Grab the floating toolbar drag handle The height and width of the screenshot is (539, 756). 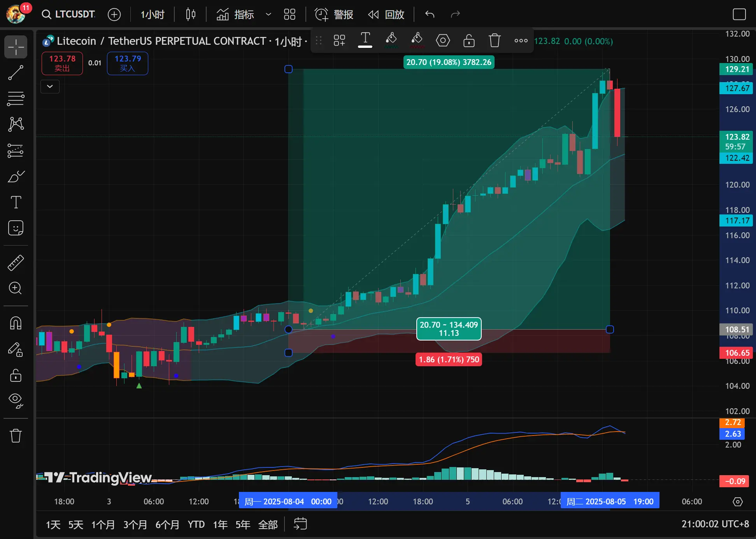click(319, 40)
